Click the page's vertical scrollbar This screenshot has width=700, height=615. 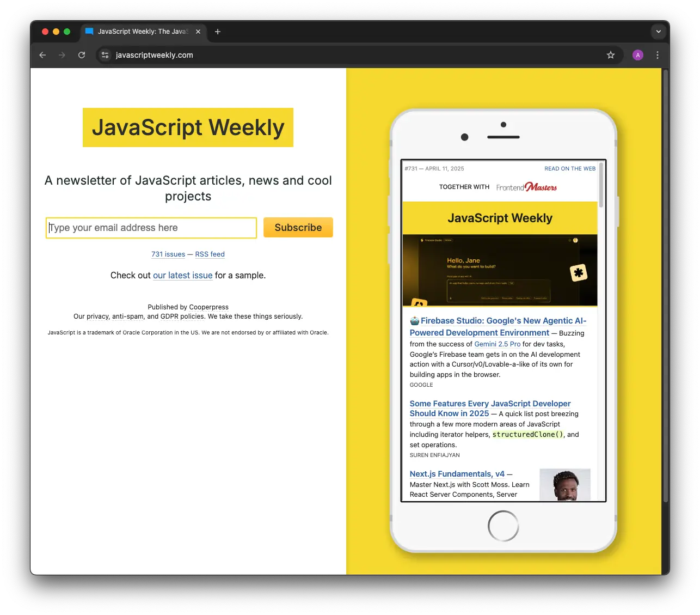[x=665, y=286]
